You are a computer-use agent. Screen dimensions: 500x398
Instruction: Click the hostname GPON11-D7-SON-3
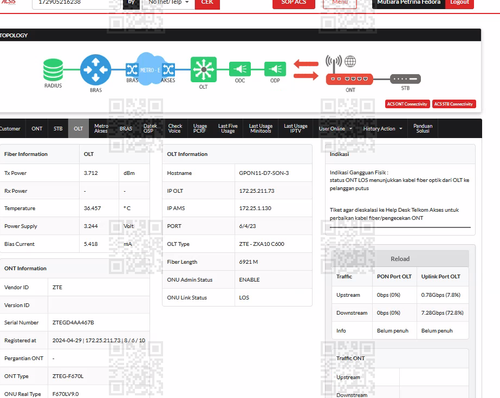click(264, 173)
